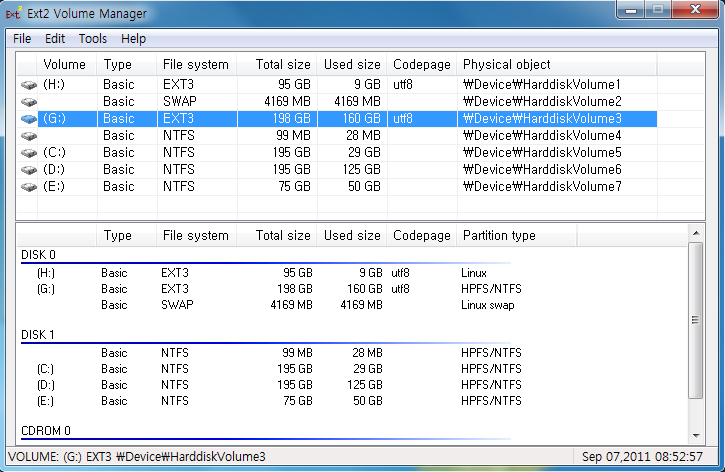Click the HarddiskVolume4 physical object cell
The image size is (725, 472).
(542, 136)
